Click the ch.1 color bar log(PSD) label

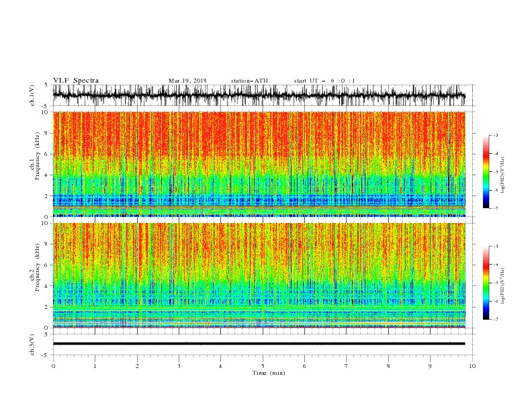tap(503, 175)
